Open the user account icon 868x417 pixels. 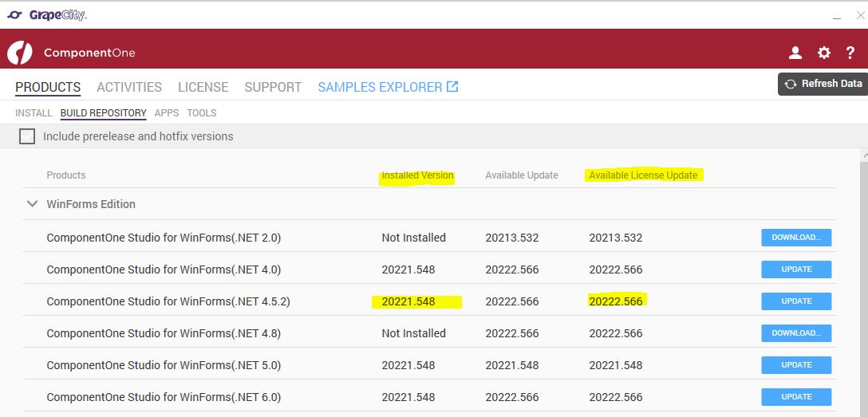795,53
